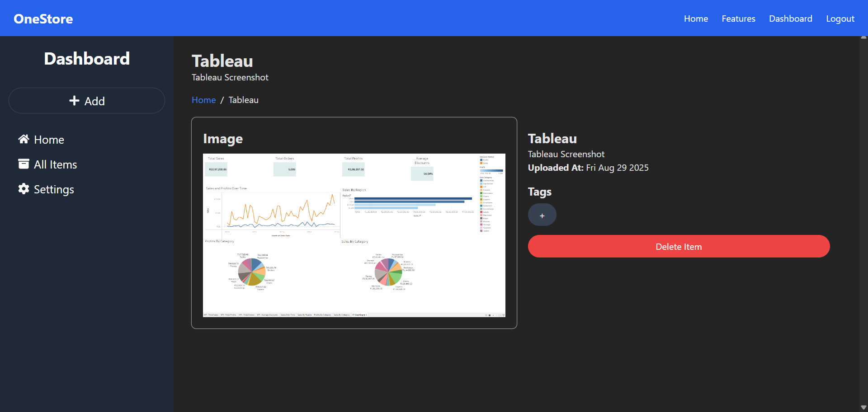Click the scrollbar up arrow
This screenshot has height=412, width=868.
[x=863, y=38]
